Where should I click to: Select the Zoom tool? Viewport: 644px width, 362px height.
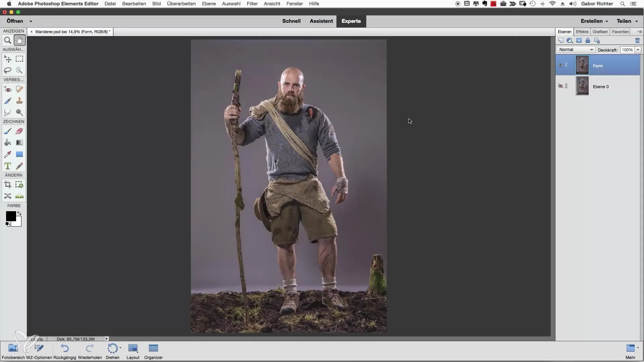coord(8,41)
